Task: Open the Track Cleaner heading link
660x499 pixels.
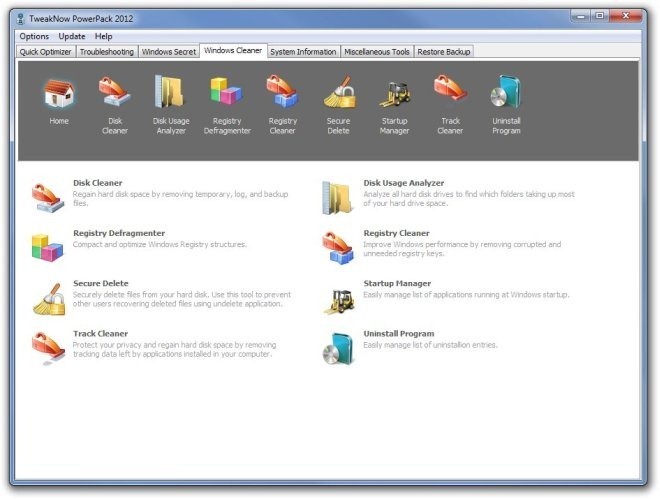Action: coord(100,333)
